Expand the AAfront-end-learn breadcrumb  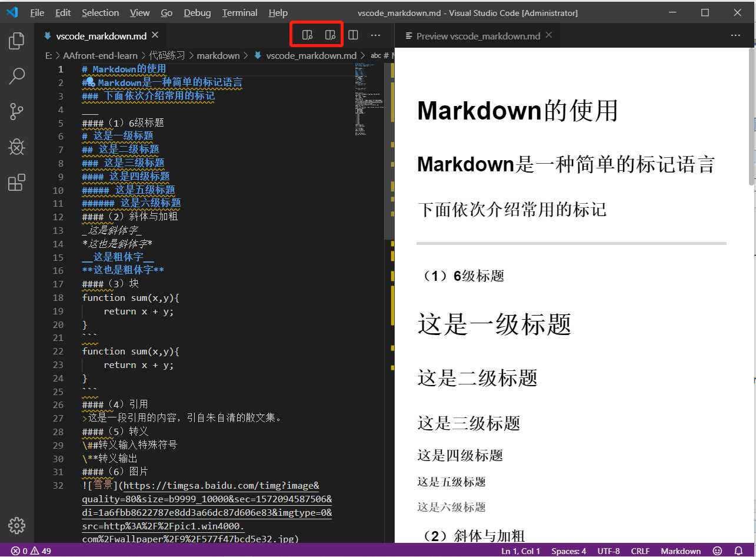[x=100, y=56]
